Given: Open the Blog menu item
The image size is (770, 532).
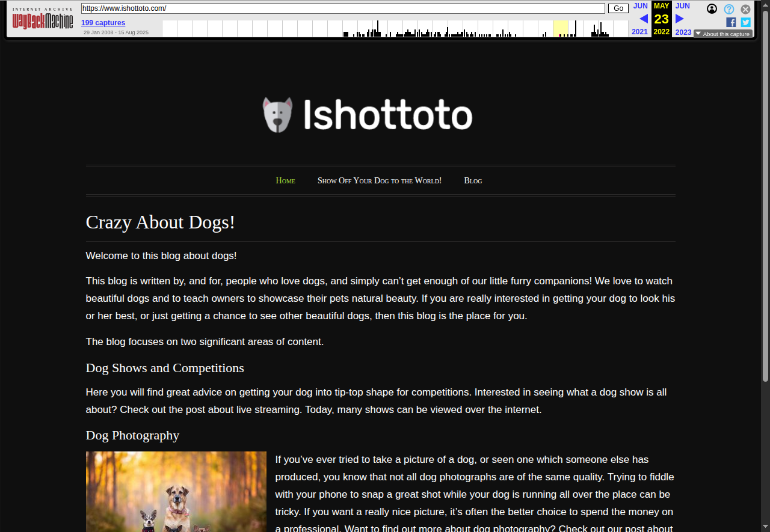Looking at the screenshot, I should pos(473,180).
